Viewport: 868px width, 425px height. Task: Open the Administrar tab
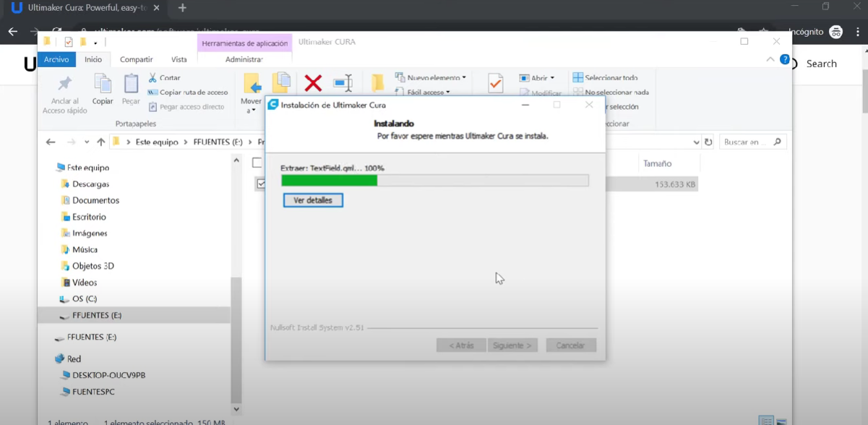click(244, 59)
